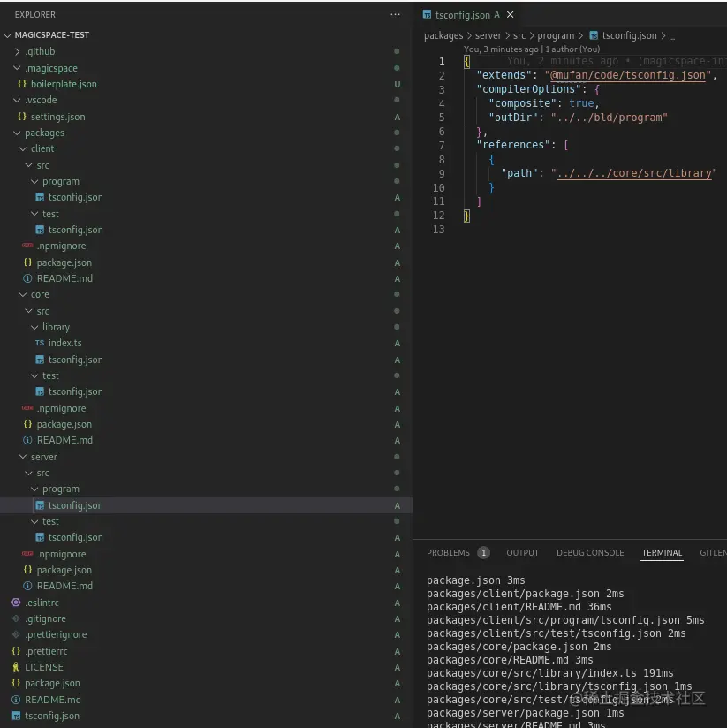Click terminal line packages/core/src/library/index.ts 191ms
Viewport: 727px width, 728px height.
pos(549,673)
